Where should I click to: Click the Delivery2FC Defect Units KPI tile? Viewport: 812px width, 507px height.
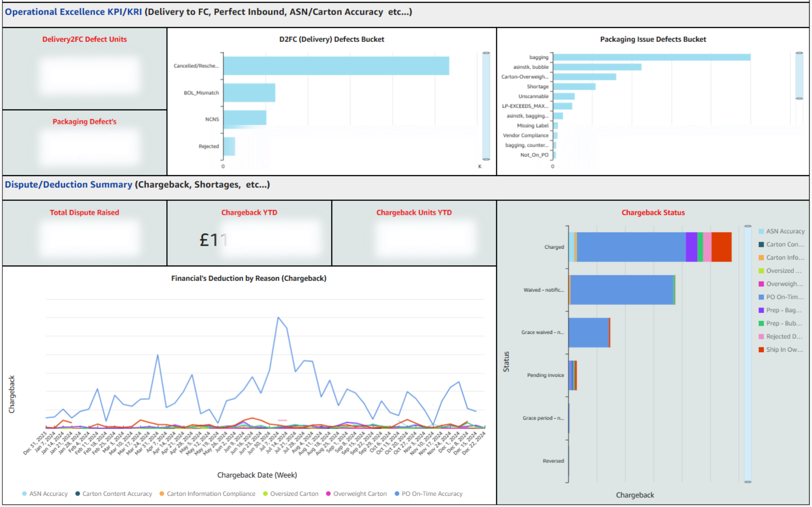click(x=84, y=68)
